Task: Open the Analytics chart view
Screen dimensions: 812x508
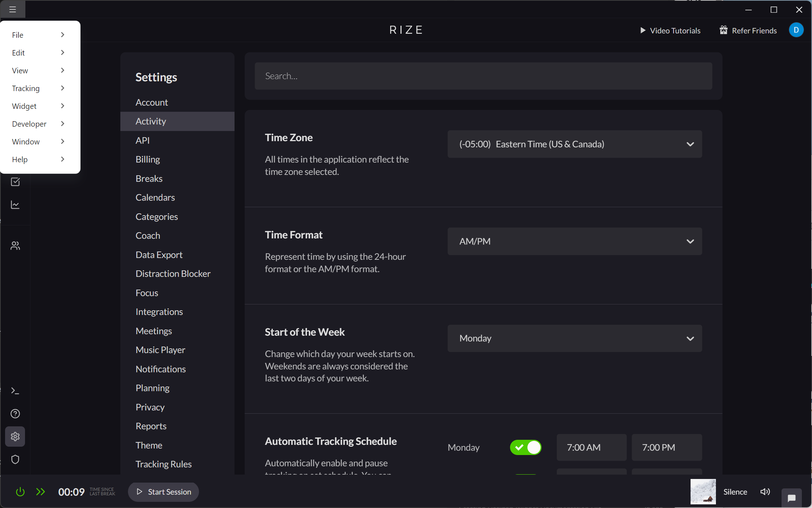Action: (15, 205)
